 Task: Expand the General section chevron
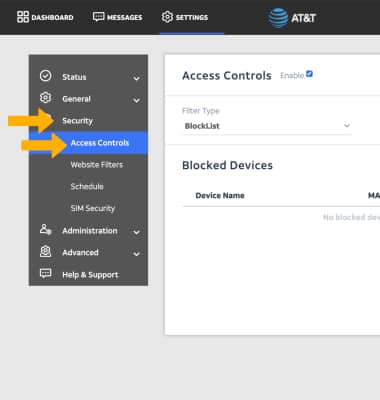point(136,100)
